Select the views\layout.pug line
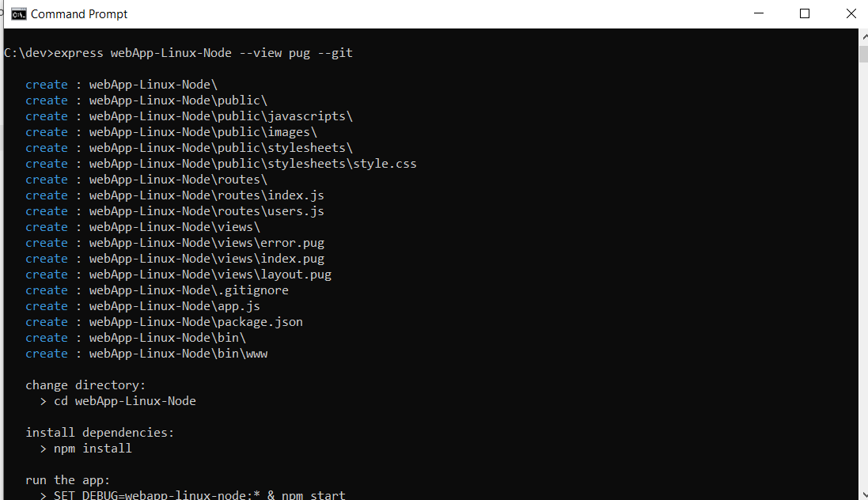This screenshot has width=868, height=500. click(178, 274)
